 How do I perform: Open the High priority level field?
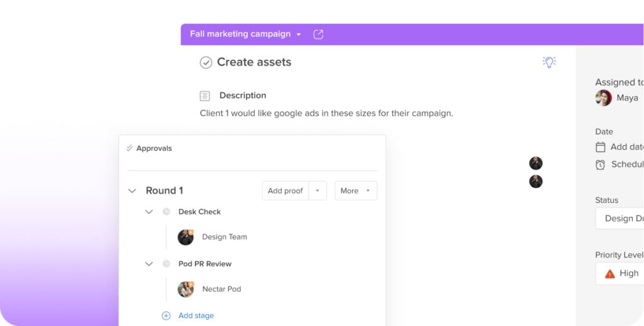click(x=619, y=273)
